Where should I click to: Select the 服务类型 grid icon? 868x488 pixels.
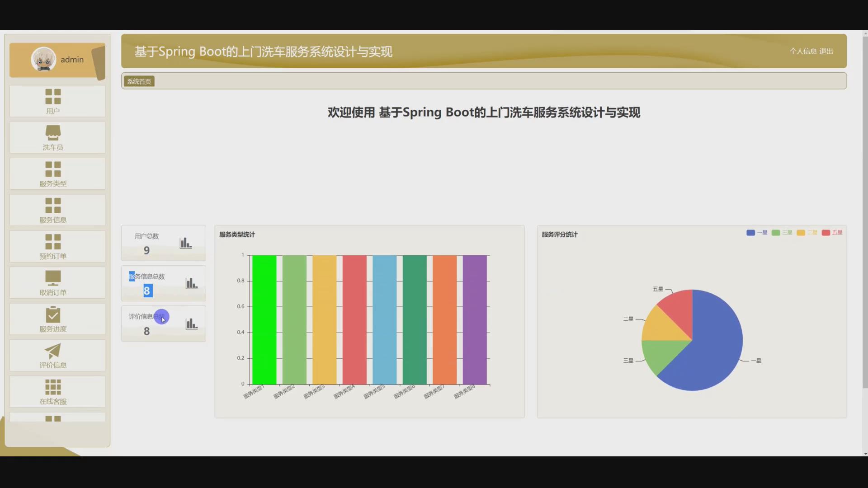click(x=53, y=169)
